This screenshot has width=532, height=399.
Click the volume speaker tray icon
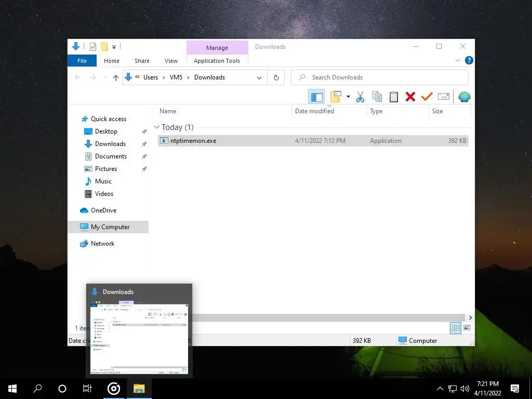tap(465, 389)
